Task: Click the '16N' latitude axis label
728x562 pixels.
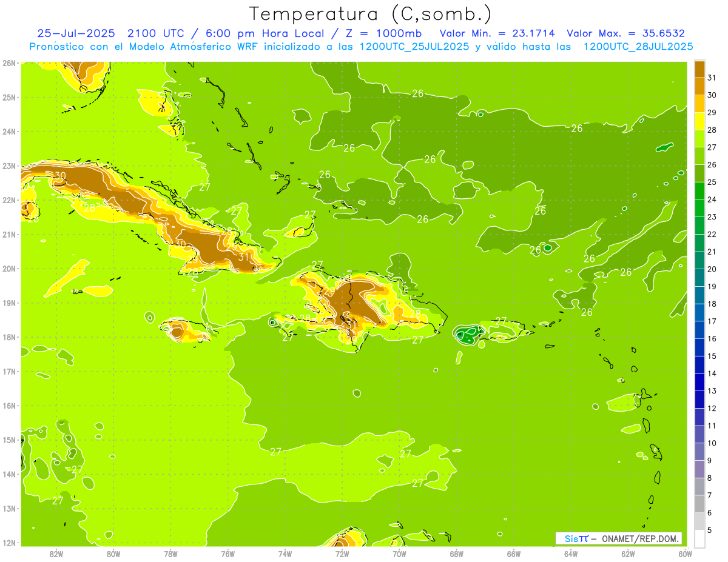Action: [x=8, y=406]
